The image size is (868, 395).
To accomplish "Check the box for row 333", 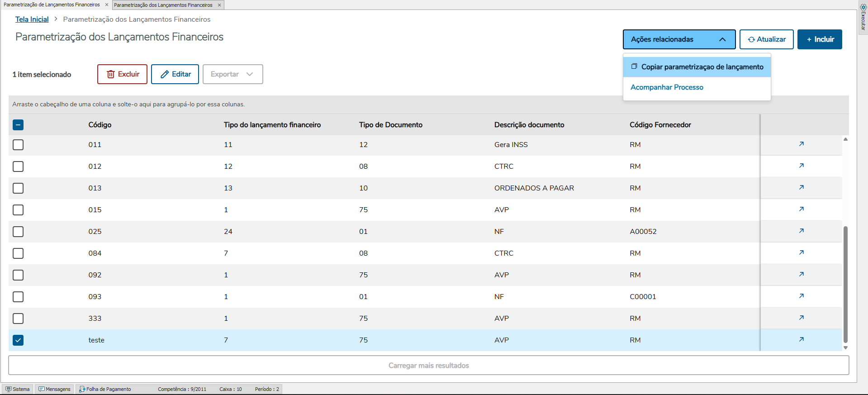I will (x=18, y=319).
